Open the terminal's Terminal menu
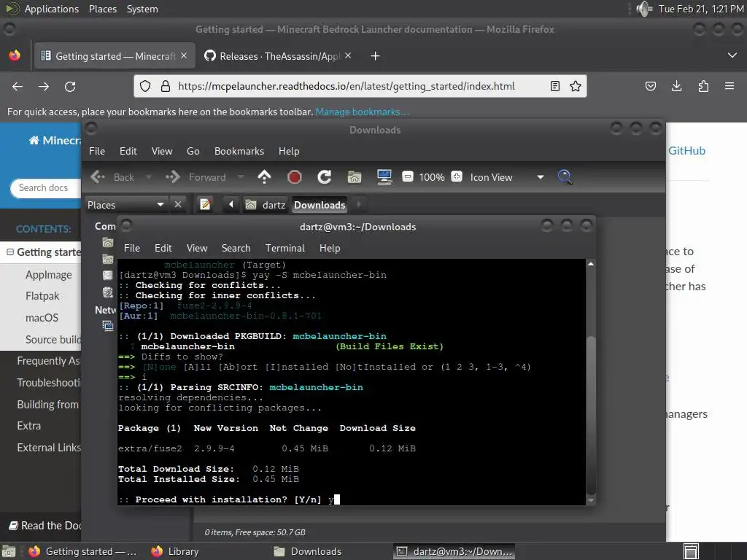747x560 pixels. 285,248
